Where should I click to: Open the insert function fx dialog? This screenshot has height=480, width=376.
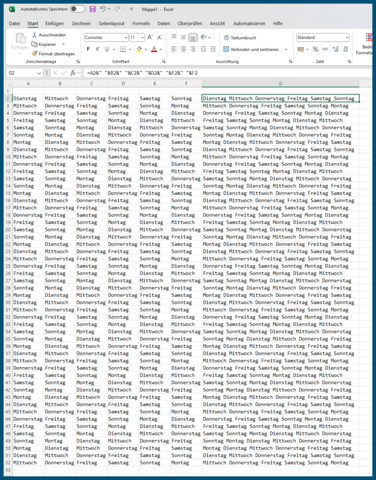[x=72, y=73]
